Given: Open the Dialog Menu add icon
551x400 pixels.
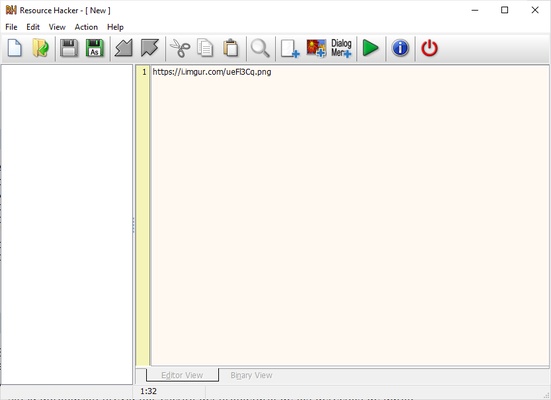Looking at the screenshot, I should coord(341,48).
